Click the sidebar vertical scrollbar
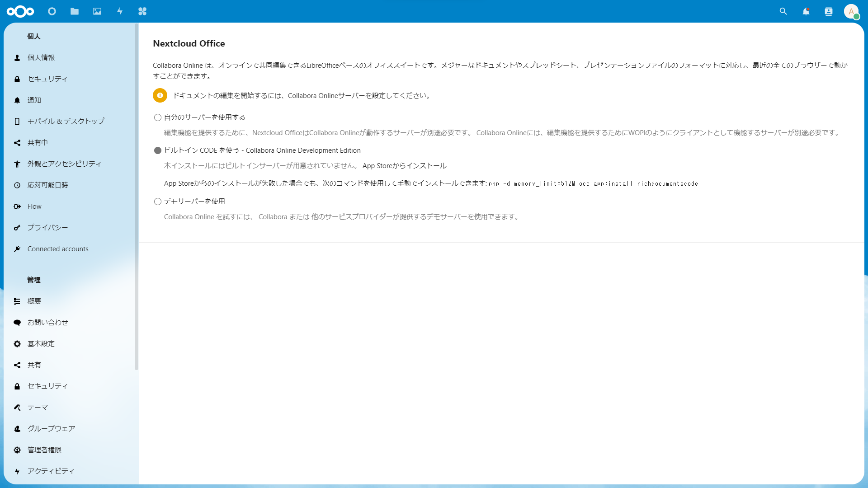The width and height of the screenshot is (868, 488). [137, 197]
